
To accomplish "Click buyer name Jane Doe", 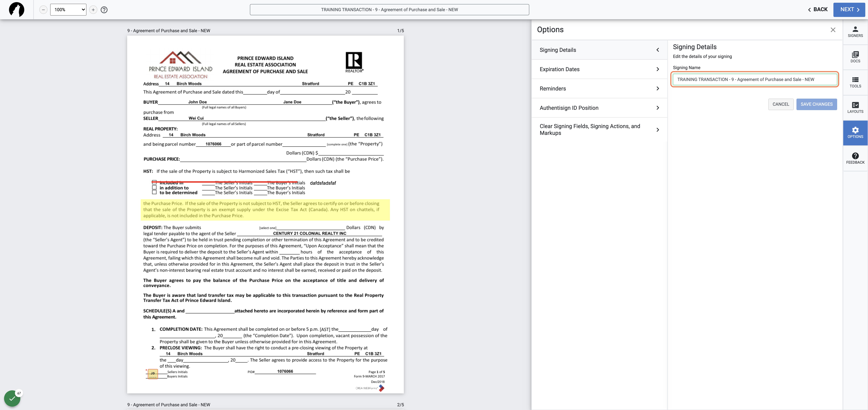I will (x=292, y=102).
